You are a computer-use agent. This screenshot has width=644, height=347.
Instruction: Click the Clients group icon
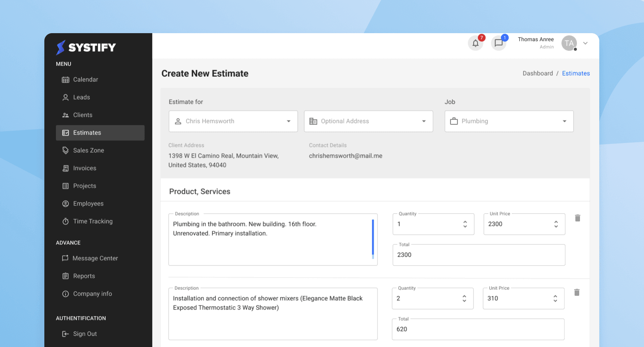[66, 115]
